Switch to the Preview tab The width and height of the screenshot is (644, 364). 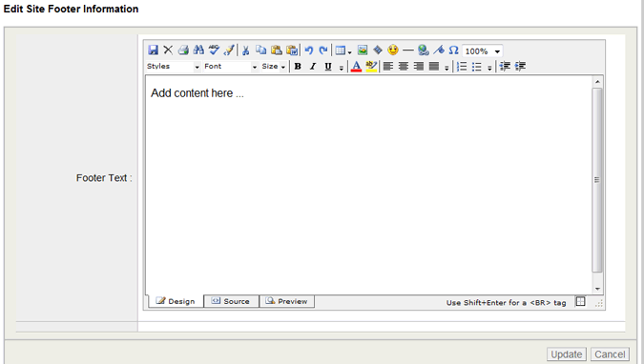click(287, 301)
